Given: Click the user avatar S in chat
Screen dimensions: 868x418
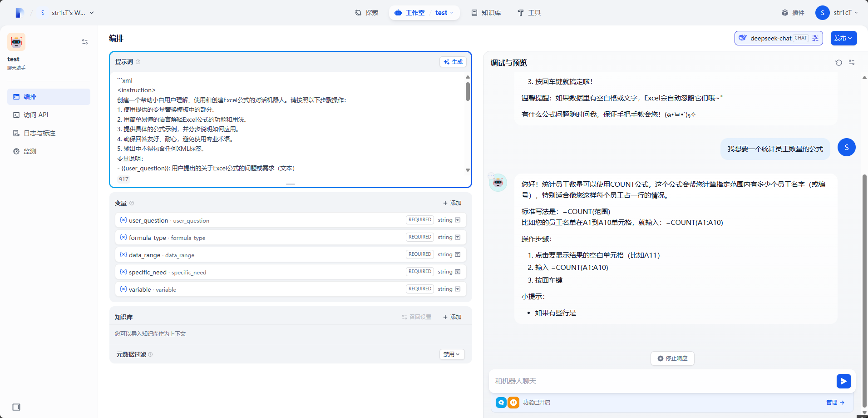Looking at the screenshot, I should (847, 147).
